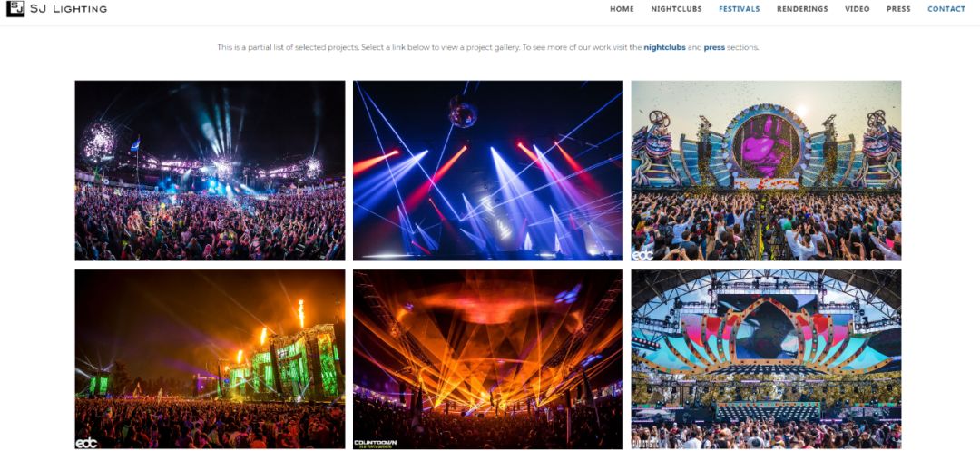This screenshot has height=451, width=980.
Task: Open the orange lasers Countdown gallery thumbnail
Action: [x=488, y=359]
